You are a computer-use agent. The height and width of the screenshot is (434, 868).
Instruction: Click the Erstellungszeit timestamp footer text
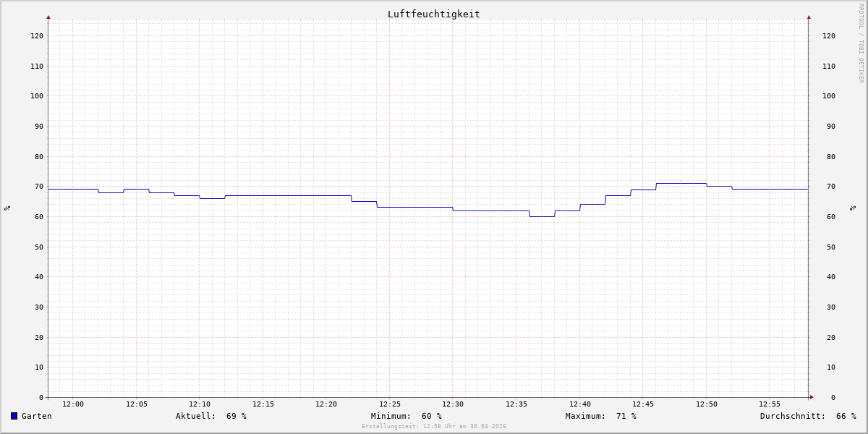pos(434,427)
